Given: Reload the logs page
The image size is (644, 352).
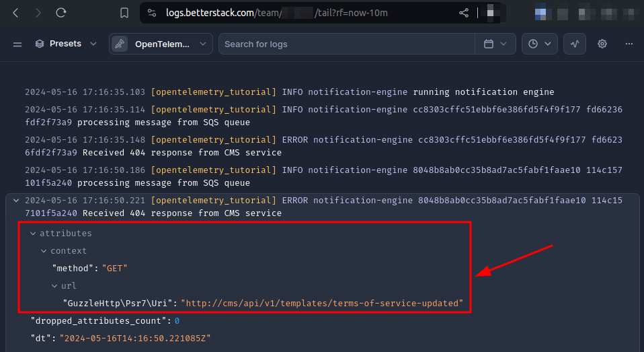Looking at the screenshot, I should [x=61, y=13].
